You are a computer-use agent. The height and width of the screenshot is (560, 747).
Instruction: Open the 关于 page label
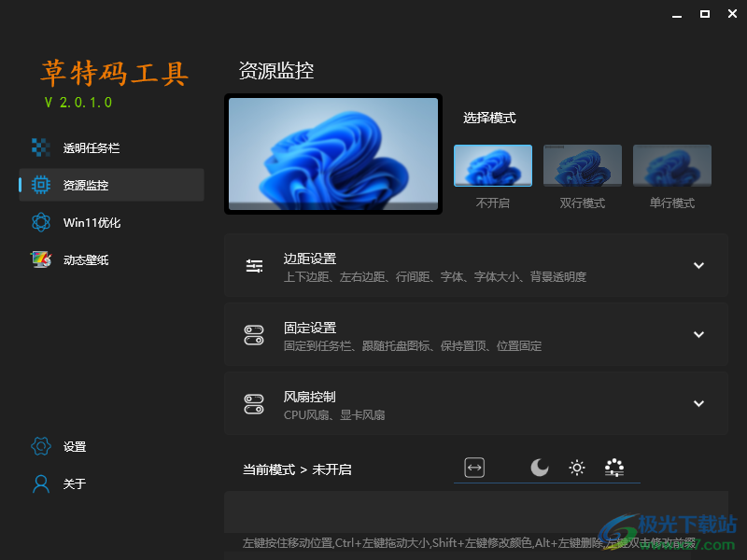75,483
